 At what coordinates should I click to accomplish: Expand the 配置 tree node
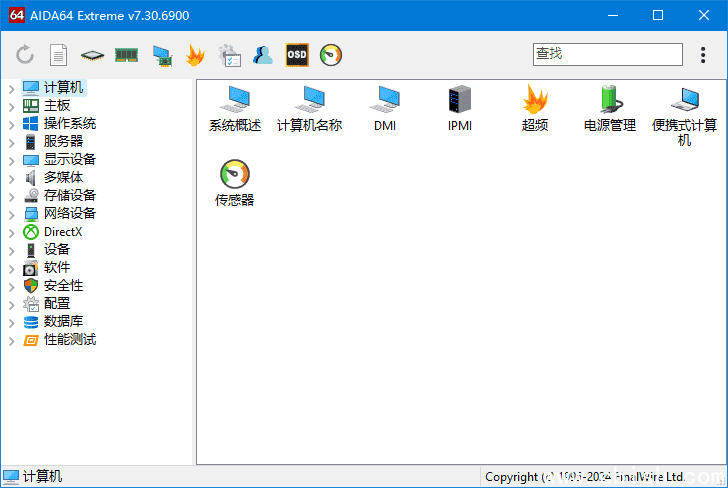tap(12, 304)
